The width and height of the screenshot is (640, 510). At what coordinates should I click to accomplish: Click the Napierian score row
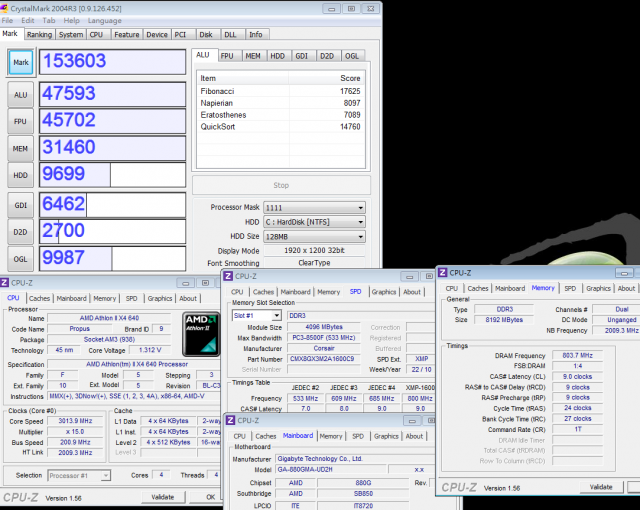pyautogui.click(x=280, y=103)
